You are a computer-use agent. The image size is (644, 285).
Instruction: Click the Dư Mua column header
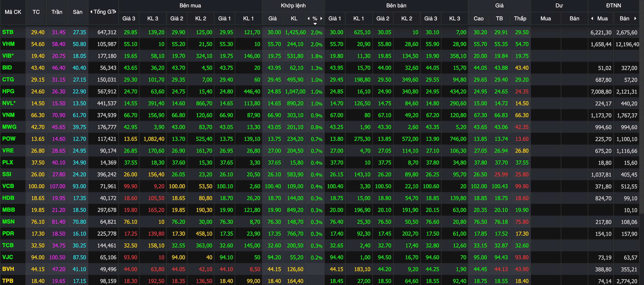coord(546,19)
